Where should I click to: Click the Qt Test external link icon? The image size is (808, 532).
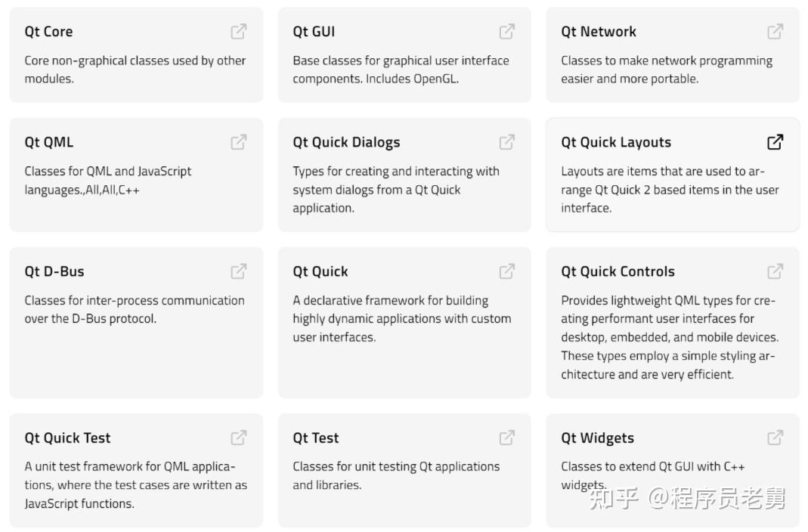(507, 438)
